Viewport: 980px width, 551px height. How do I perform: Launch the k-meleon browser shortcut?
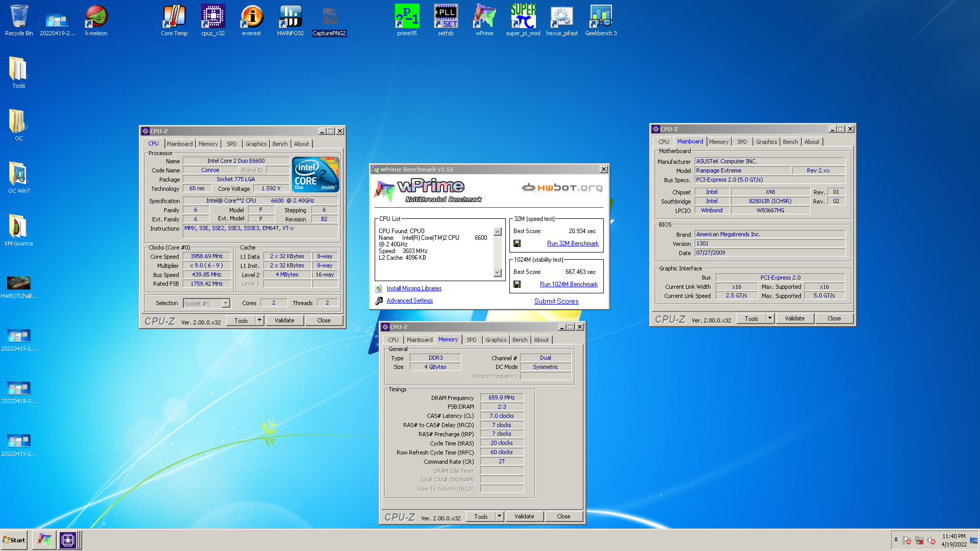point(96,20)
